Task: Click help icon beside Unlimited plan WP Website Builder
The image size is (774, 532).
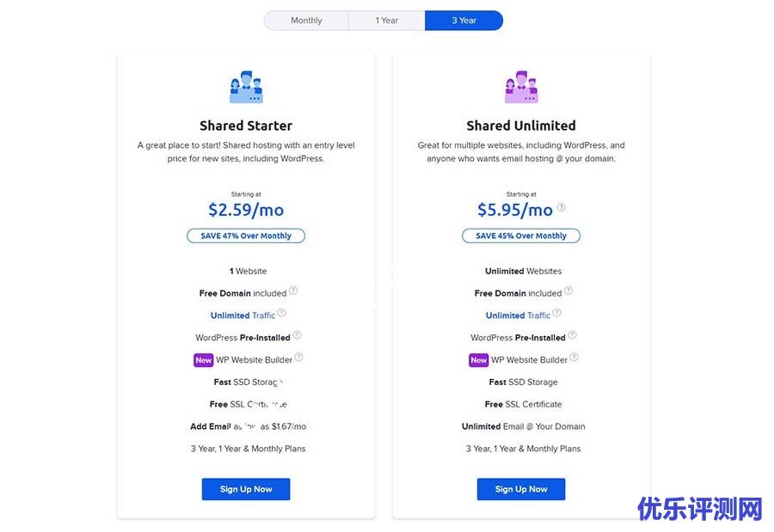Action: pyautogui.click(x=574, y=357)
